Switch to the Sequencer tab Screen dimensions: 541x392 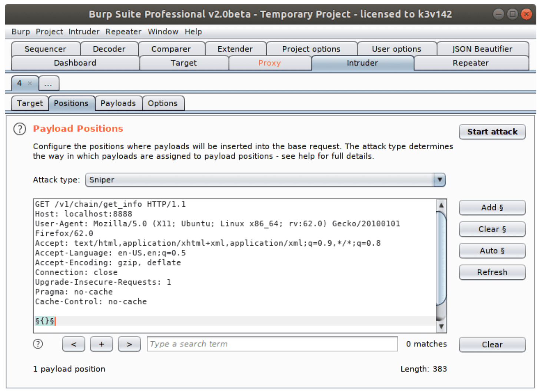46,49
